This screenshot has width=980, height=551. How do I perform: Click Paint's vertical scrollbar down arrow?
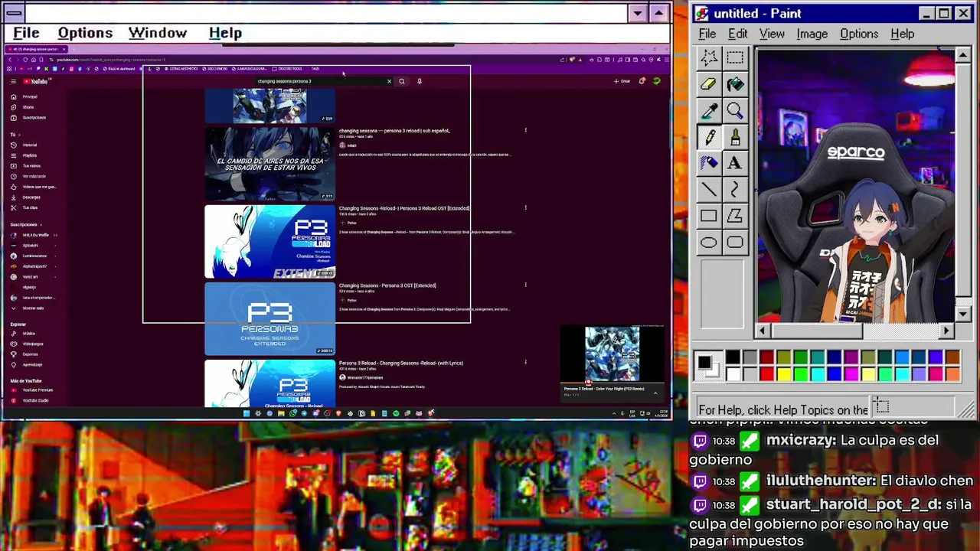[963, 315]
